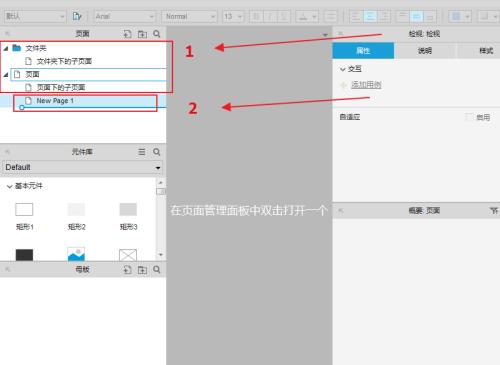The height and width of the screenshot is (365, 500).
Task: Select the placeholder widget with X
Action: tap(128, 255)
